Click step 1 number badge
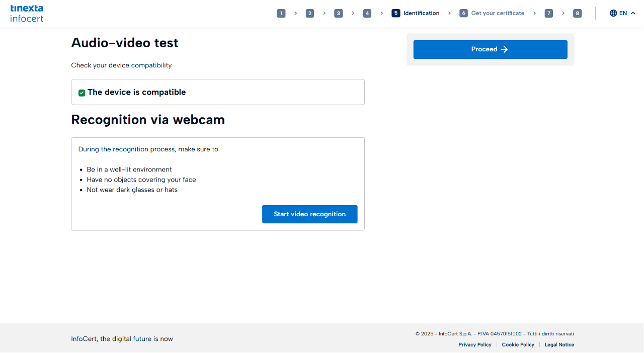 (281, 14)
